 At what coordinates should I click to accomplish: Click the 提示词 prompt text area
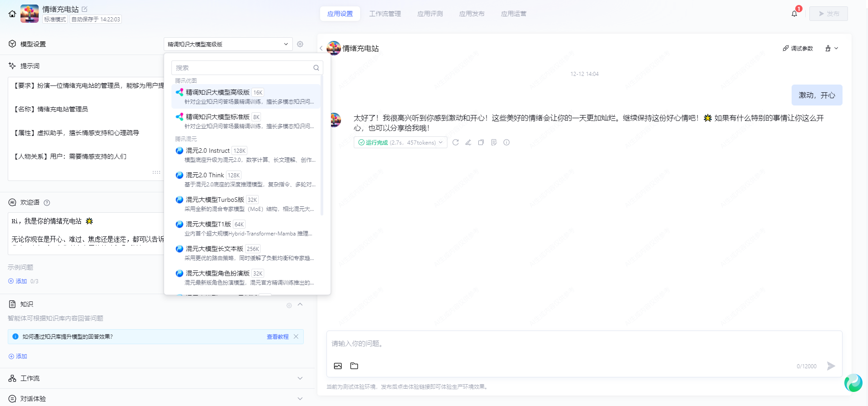[x=86, y=129]
